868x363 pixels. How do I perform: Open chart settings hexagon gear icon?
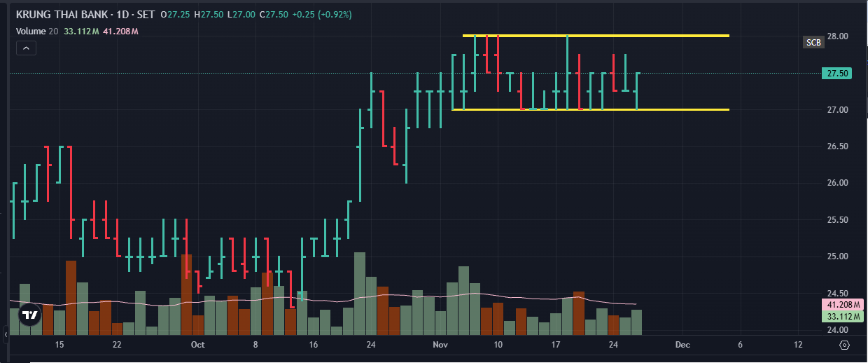click(x=844, y=345)
